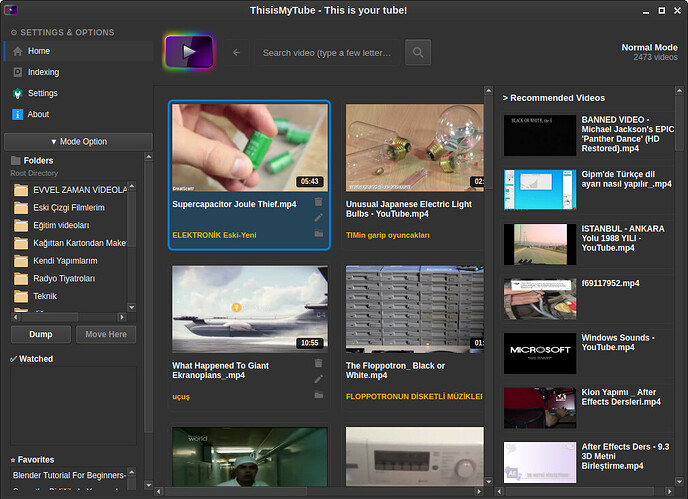Open Unusual Japanese Electric Light Bulbs thumbnail
688x499 pixels.
click(x=415, y=147)
